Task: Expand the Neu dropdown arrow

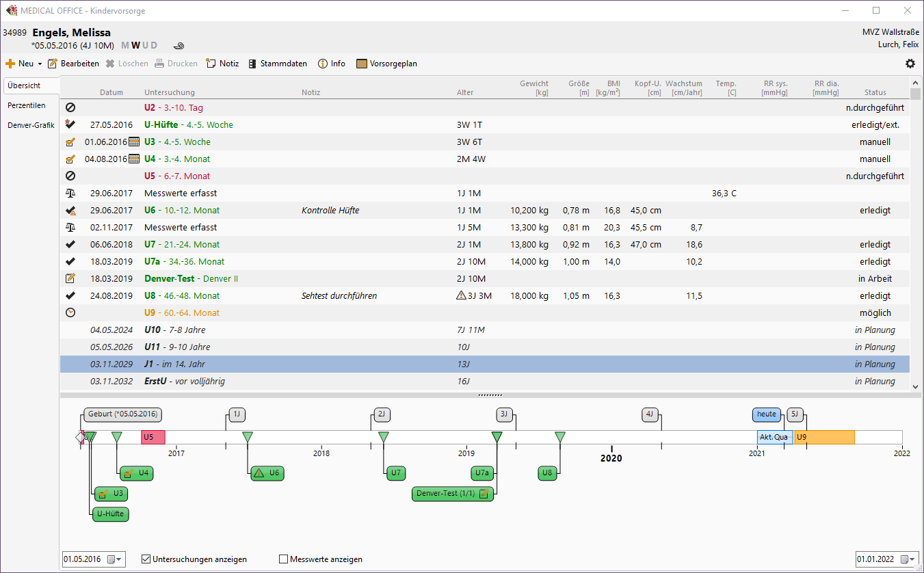Action: 40,64
